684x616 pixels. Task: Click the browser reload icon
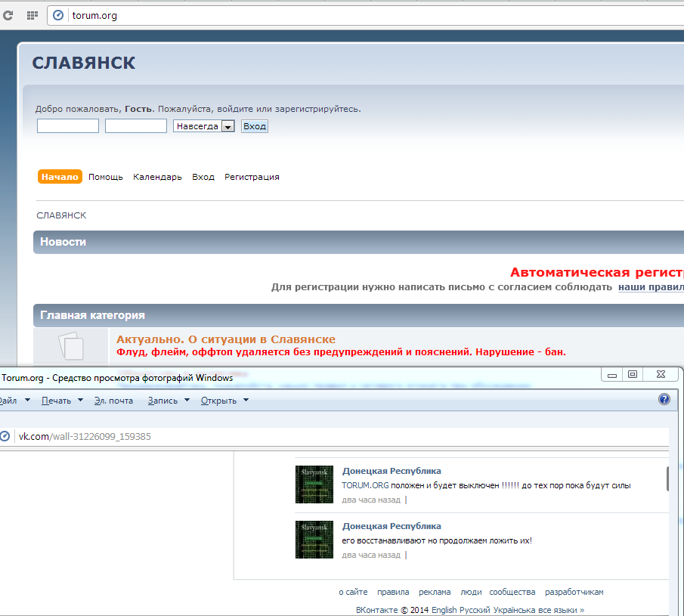8,15
